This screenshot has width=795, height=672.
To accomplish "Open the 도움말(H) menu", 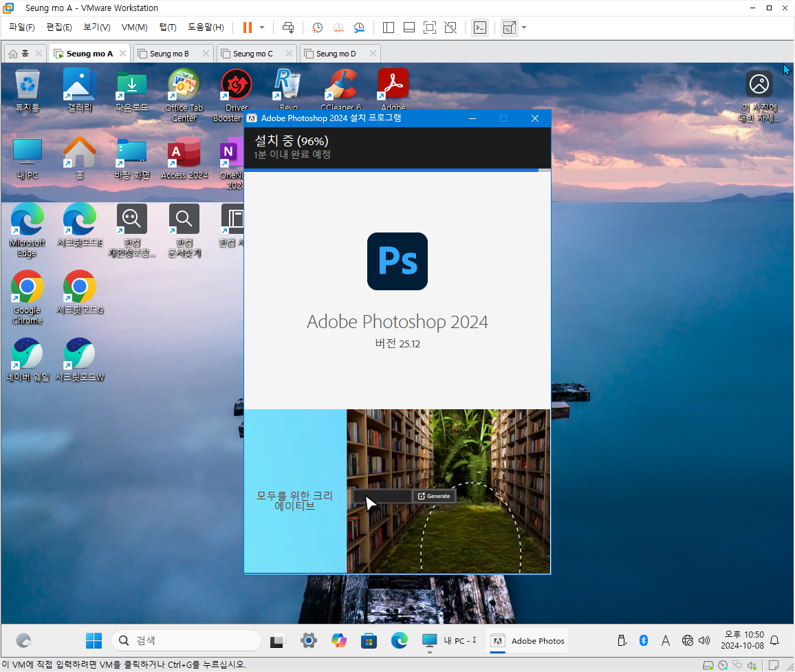I will (x=206, y=28).
